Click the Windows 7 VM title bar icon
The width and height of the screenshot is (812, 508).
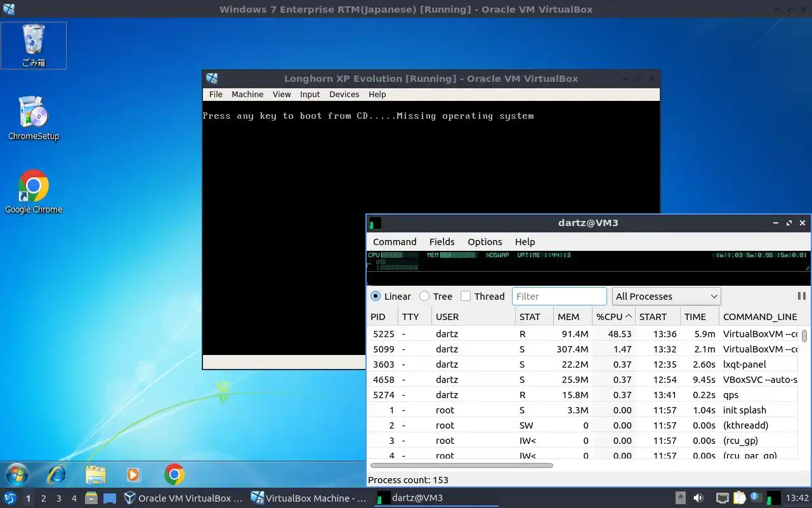click(x=9, y=9)
